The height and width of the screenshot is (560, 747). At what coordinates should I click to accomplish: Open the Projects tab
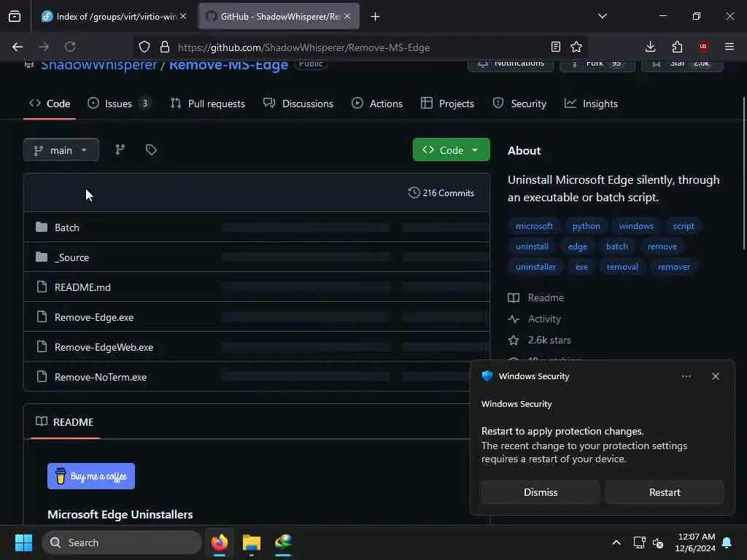[448, 104]
